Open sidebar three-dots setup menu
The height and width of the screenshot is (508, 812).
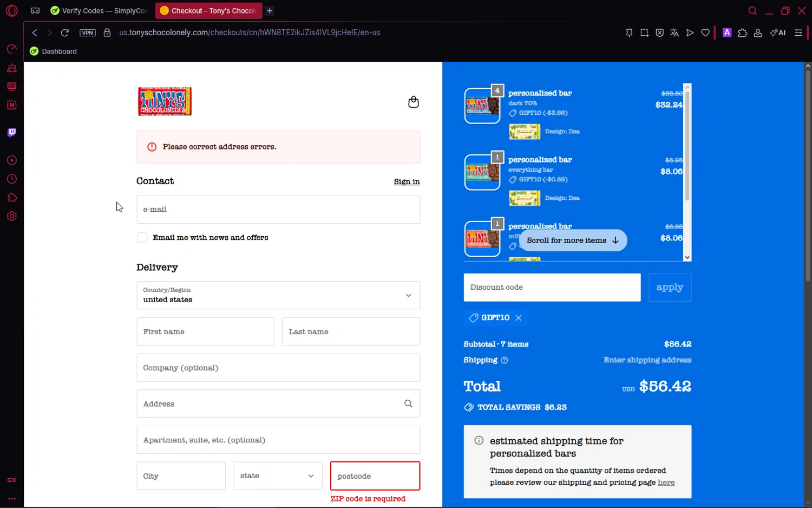[12, 498]
